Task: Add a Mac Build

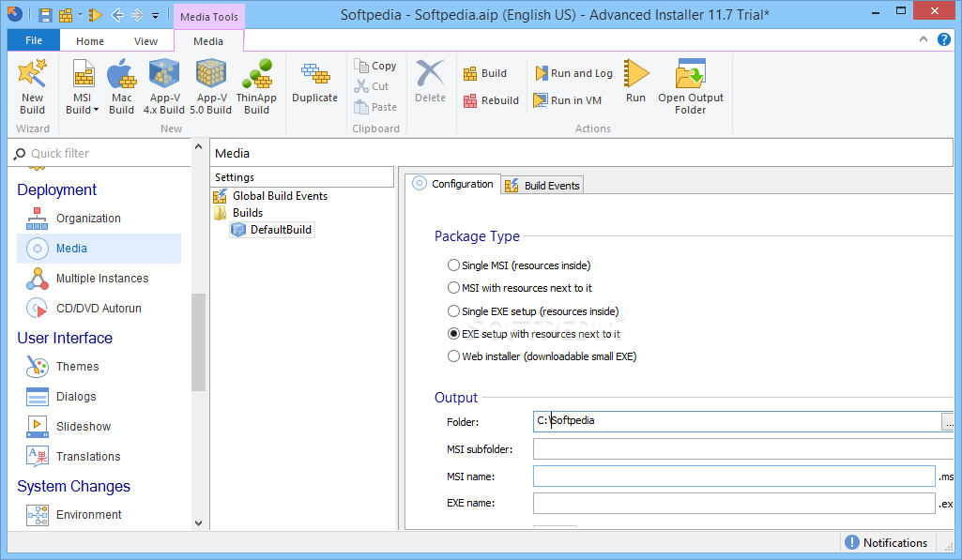Action: [121, 86]
